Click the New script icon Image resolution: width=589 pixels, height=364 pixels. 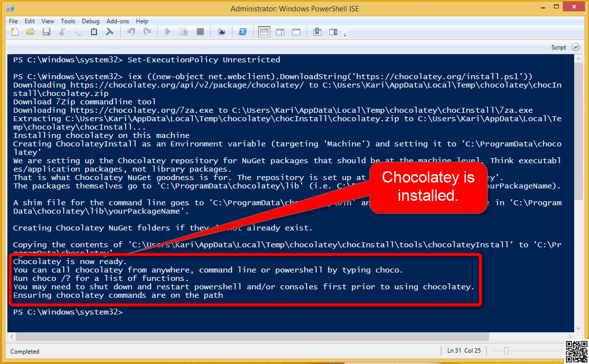pyautogui.click(x=15, y=32)
